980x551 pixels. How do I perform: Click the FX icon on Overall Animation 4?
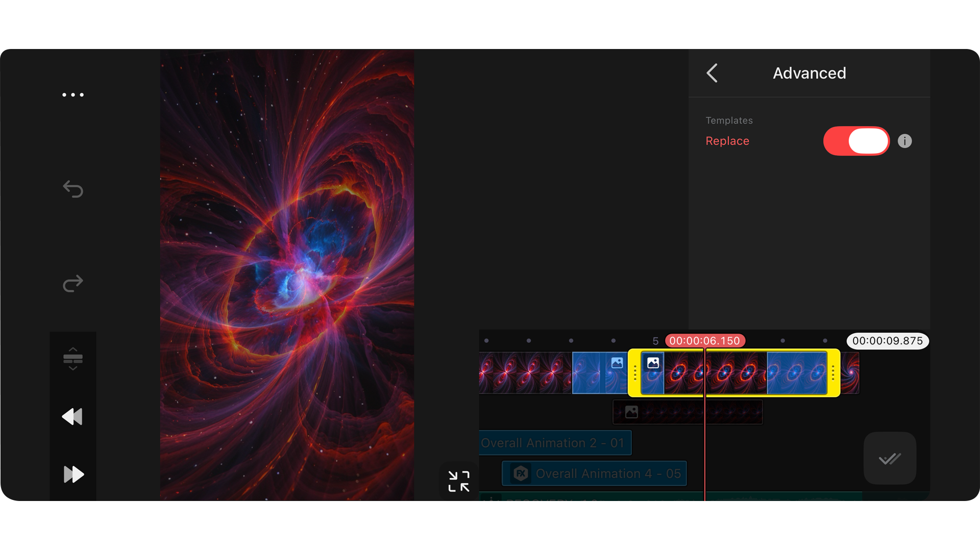[x=521, y=473]
